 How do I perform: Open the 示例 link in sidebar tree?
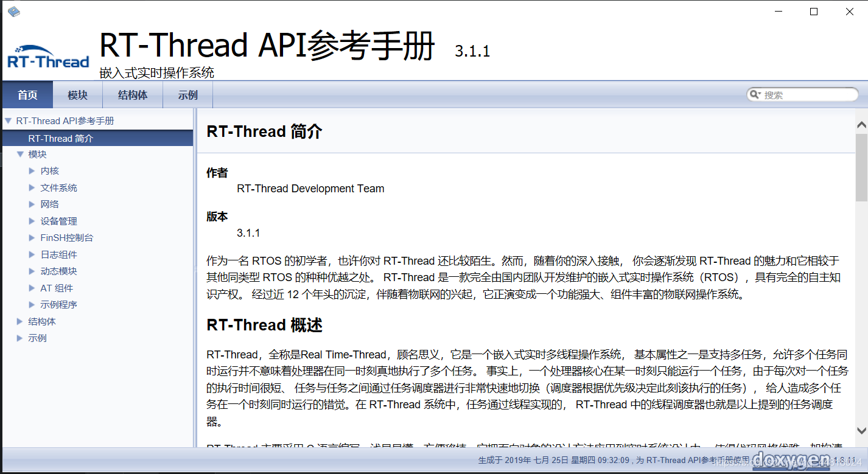tap(37, 338)
